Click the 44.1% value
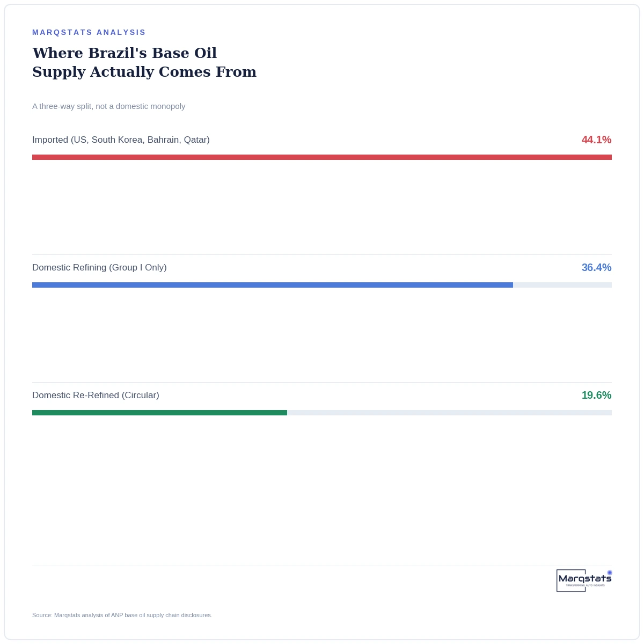 tap(596, 140)
